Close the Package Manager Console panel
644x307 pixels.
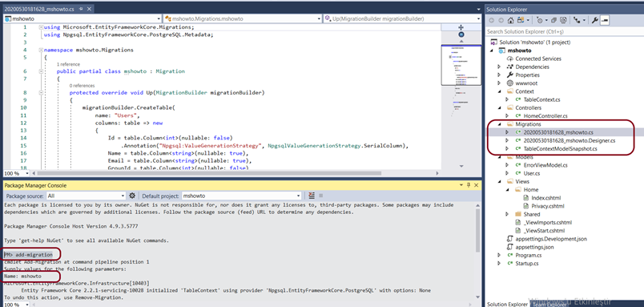pos(476,186)
